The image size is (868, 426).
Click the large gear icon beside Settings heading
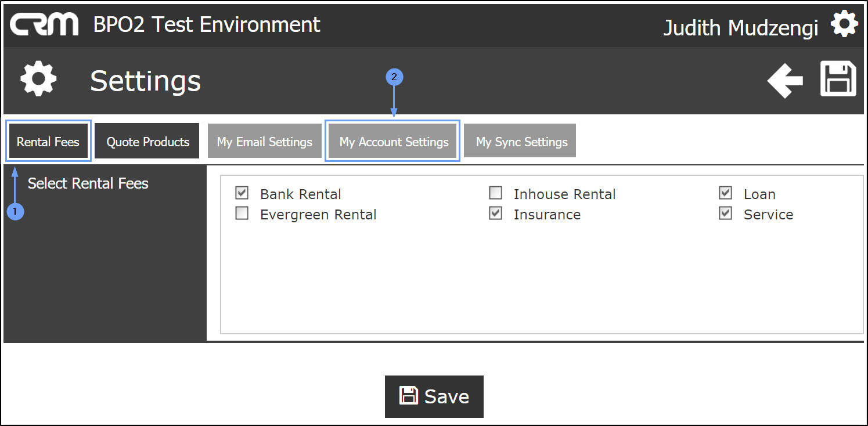(38, 80)
